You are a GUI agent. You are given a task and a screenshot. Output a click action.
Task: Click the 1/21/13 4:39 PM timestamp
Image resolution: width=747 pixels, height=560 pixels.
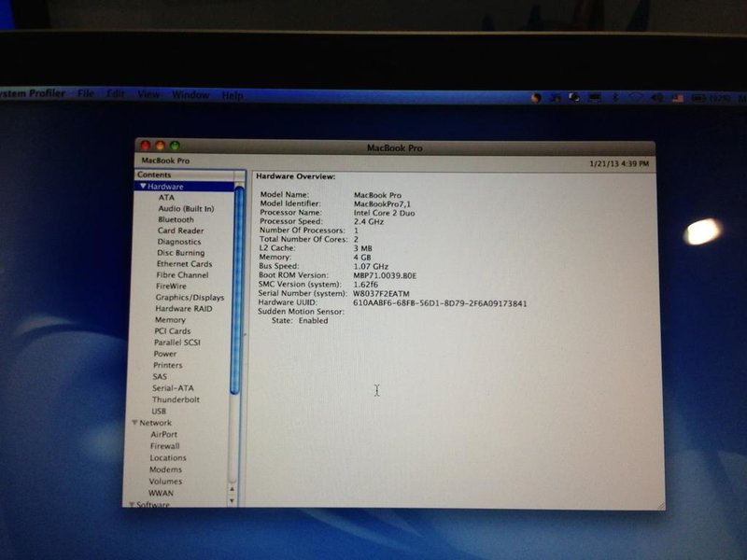pos(619,164)
